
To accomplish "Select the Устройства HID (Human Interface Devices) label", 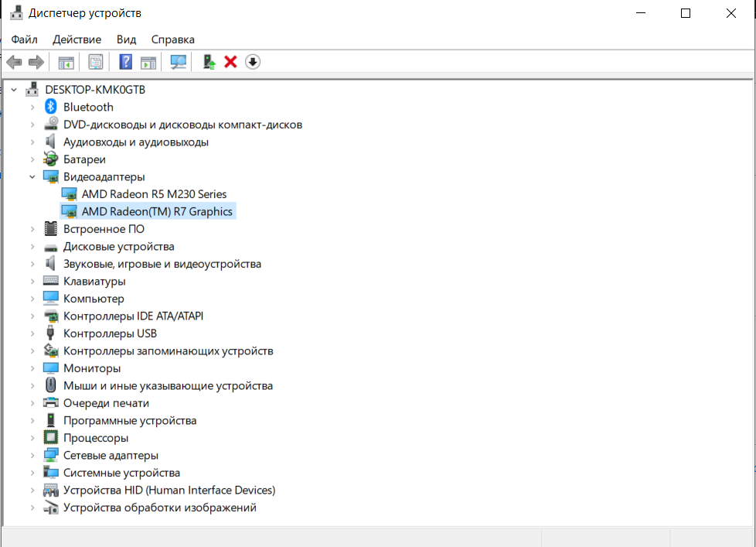I will click(169, 490).
